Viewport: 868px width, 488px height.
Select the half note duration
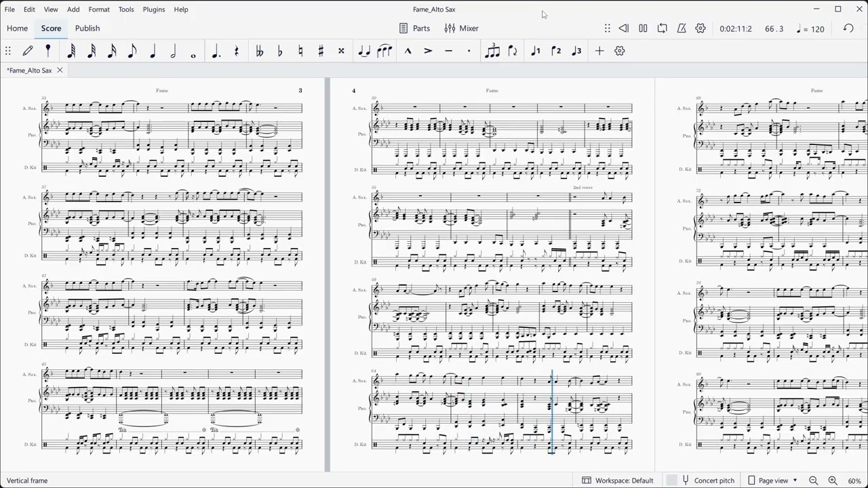coord(173,51)
